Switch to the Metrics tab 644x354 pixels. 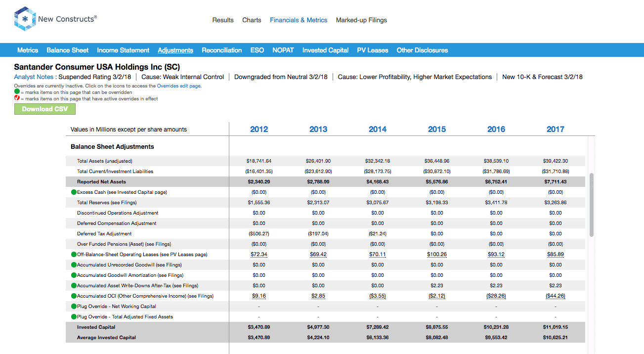coord(28,50)
